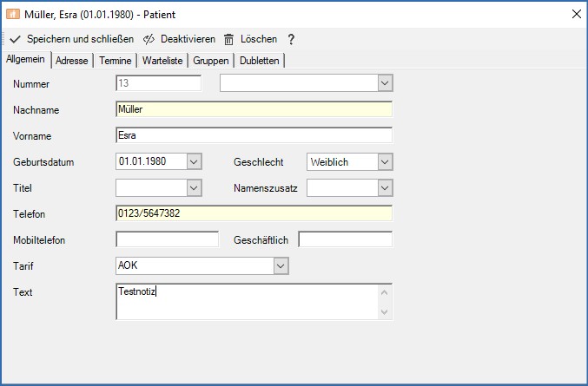
Task: Expand the Geschlecht dropdown
Action: click(385, 162)
